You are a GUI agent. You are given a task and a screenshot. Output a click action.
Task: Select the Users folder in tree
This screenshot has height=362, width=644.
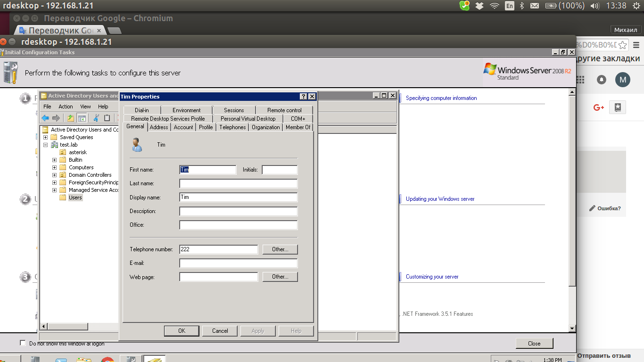pos(75,197)
